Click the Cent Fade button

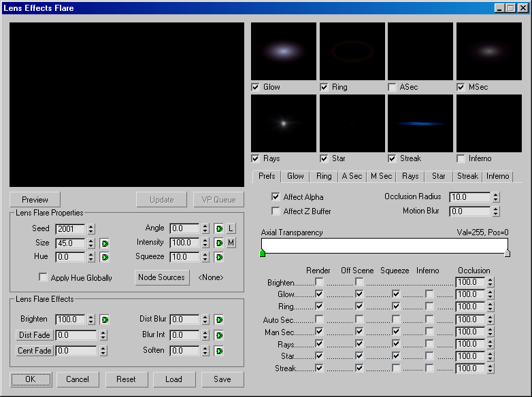coord(34,351)
